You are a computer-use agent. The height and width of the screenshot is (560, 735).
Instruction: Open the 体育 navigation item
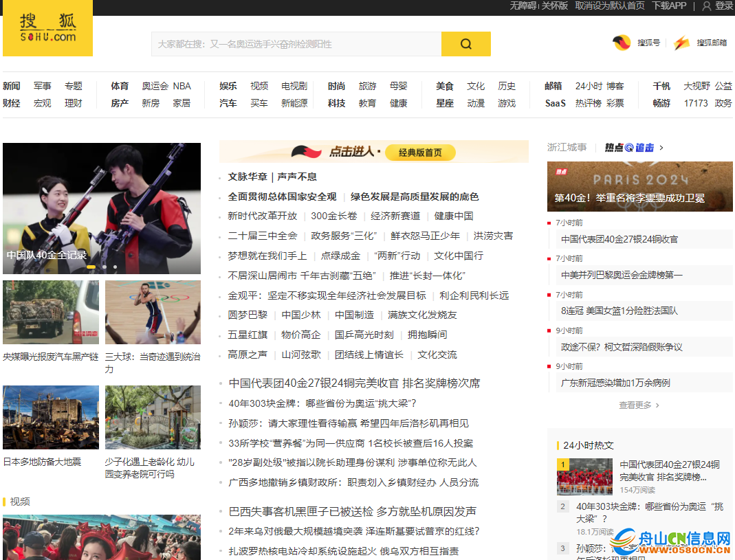(x=120, y=86)
